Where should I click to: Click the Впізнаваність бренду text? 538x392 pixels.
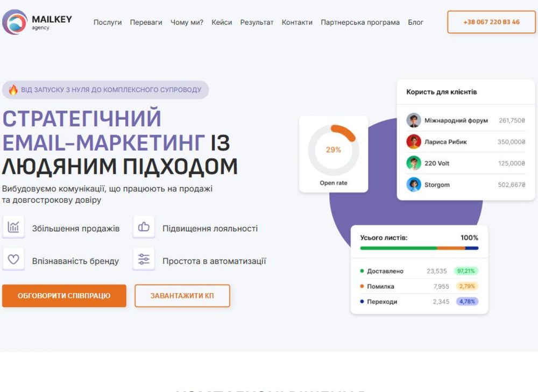75,261
